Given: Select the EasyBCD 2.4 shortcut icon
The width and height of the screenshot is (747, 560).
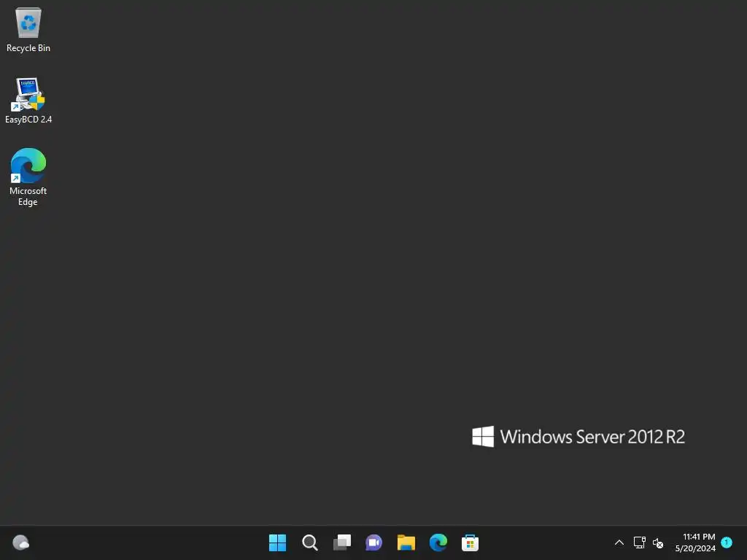Looking at the screenshot, I should 28,101.
